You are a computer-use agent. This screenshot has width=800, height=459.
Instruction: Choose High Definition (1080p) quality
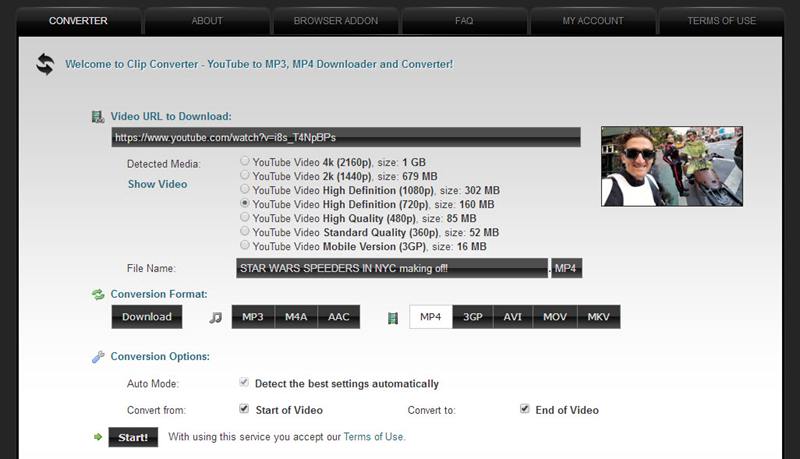[x=245, y=189]
